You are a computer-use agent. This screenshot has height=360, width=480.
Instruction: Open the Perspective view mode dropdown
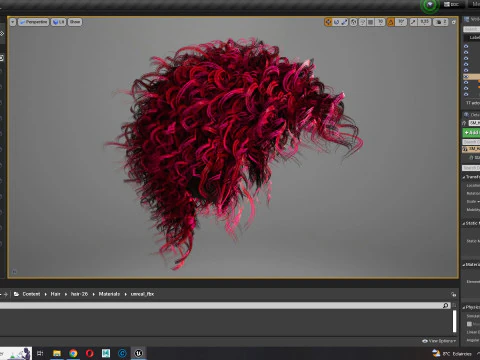34,22
